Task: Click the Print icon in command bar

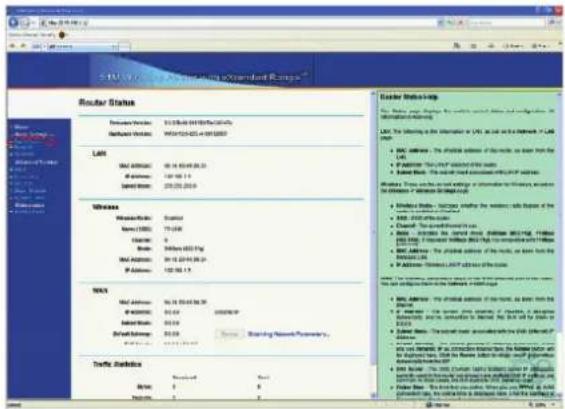Action: pyautogui.click(x=491, y=46)
